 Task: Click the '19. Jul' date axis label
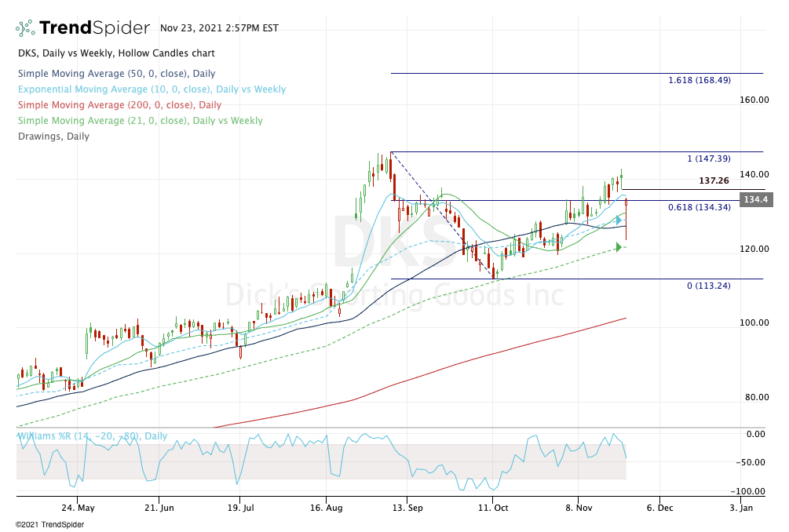coord(240,508)
